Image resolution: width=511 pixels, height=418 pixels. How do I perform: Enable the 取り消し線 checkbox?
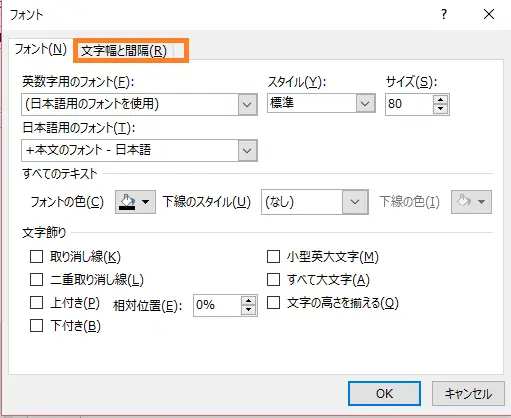(x=36, y=257)
